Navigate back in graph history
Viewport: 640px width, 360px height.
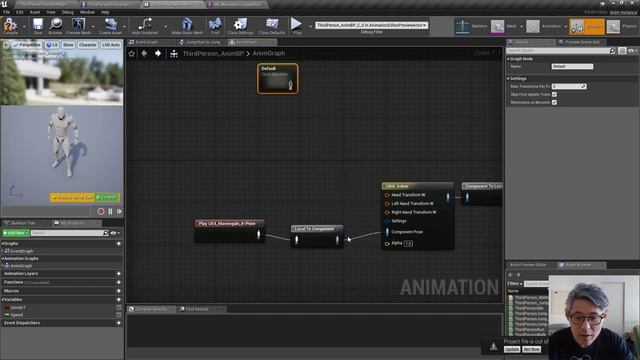coord(144,53)
